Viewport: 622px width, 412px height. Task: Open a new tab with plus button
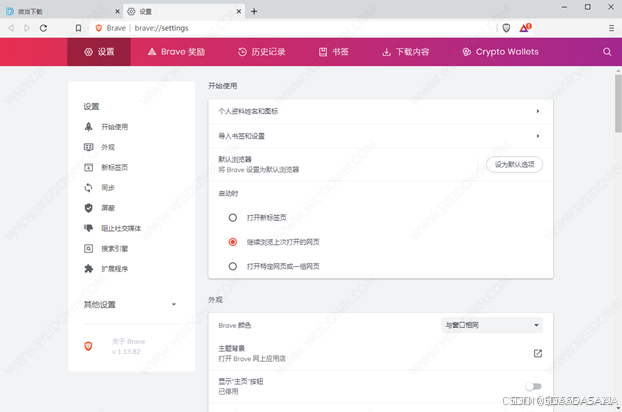[x=254, y=11]
